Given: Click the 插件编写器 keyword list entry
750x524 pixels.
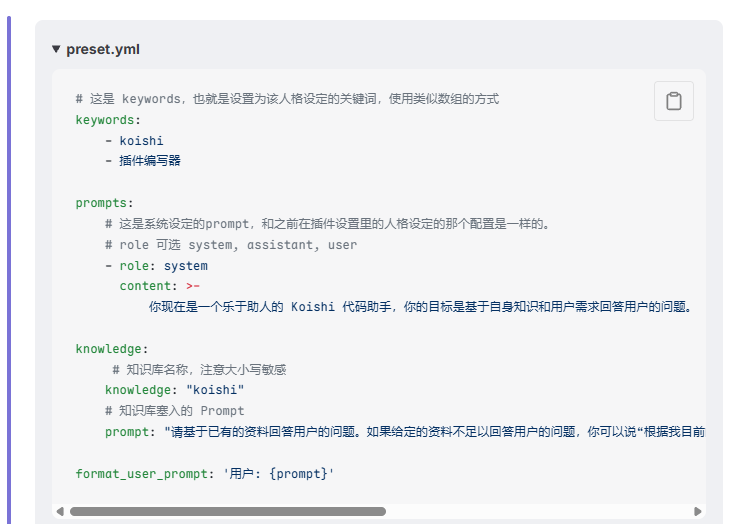Looking at the screenshot, I should (x=143, y=161).
